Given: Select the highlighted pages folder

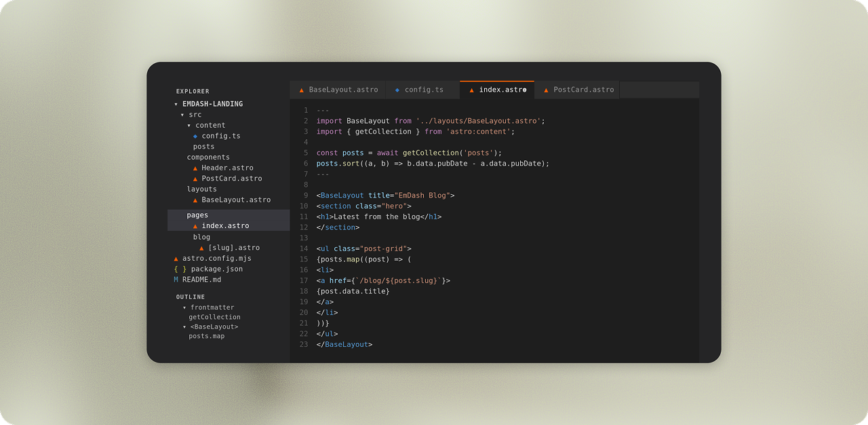Looking at the screenshot, I should pyautogui.click(x=229, y=215).
